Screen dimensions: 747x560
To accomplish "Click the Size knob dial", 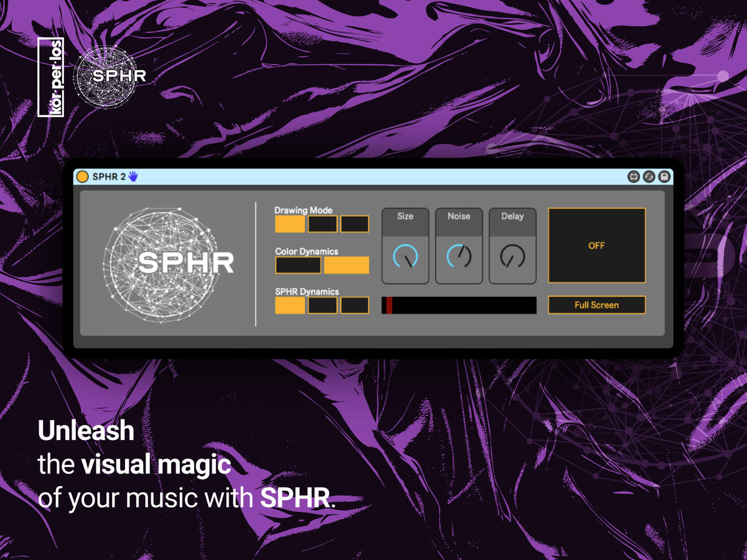I will (x=405, y=256).
